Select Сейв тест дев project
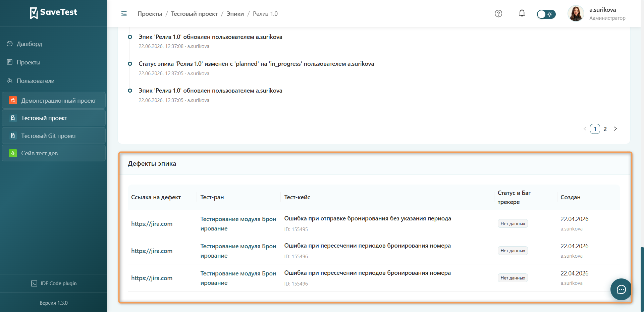The width and height of the screenshot is (644, 312). (54, 153)
